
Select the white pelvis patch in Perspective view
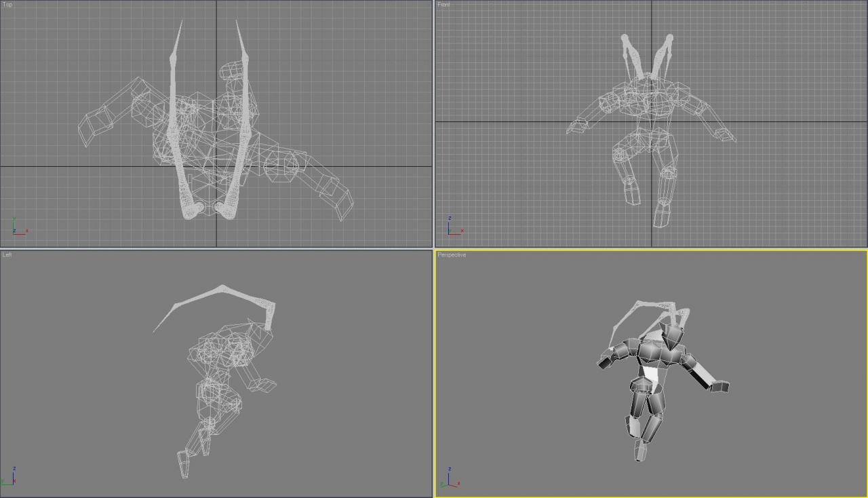coord(651,373)
